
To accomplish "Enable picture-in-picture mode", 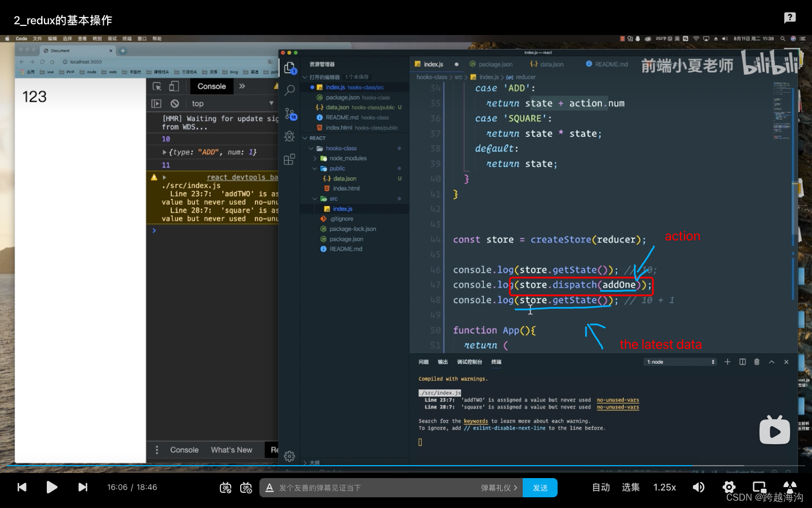I will click(760, 487).
